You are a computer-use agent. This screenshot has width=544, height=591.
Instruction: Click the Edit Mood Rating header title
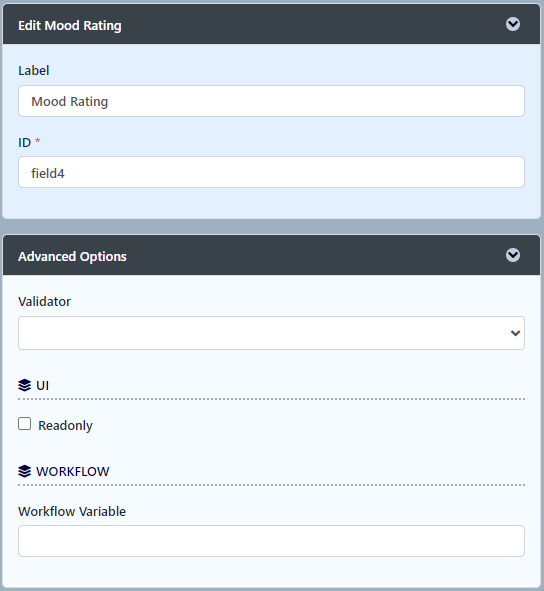pos(70,26)
